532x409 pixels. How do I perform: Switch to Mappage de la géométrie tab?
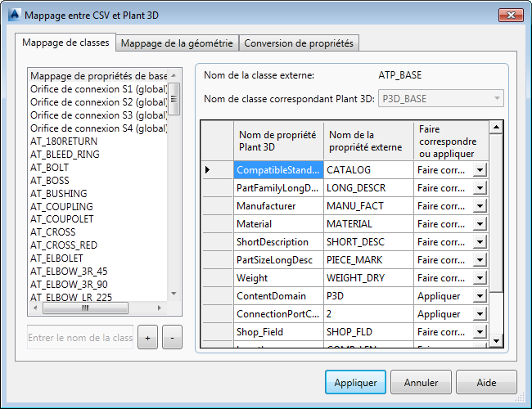click(177, 43)
